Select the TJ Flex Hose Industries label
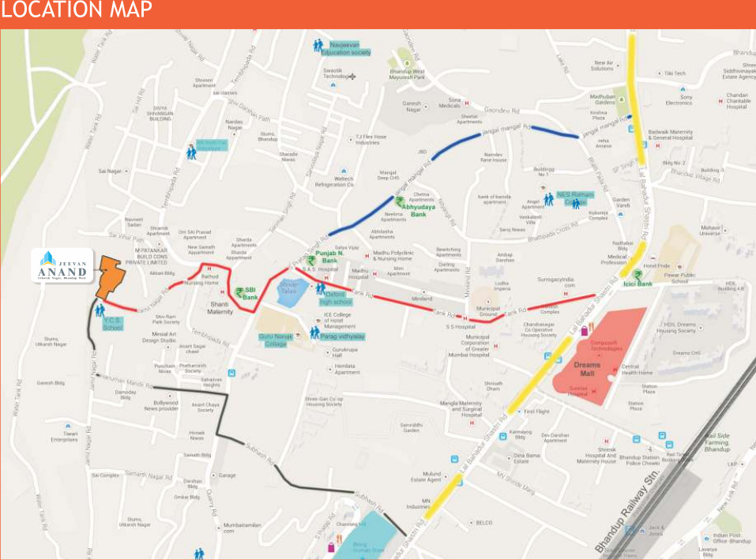The width and height of the screenshot is (756, 560). click(x=370, y=140)
